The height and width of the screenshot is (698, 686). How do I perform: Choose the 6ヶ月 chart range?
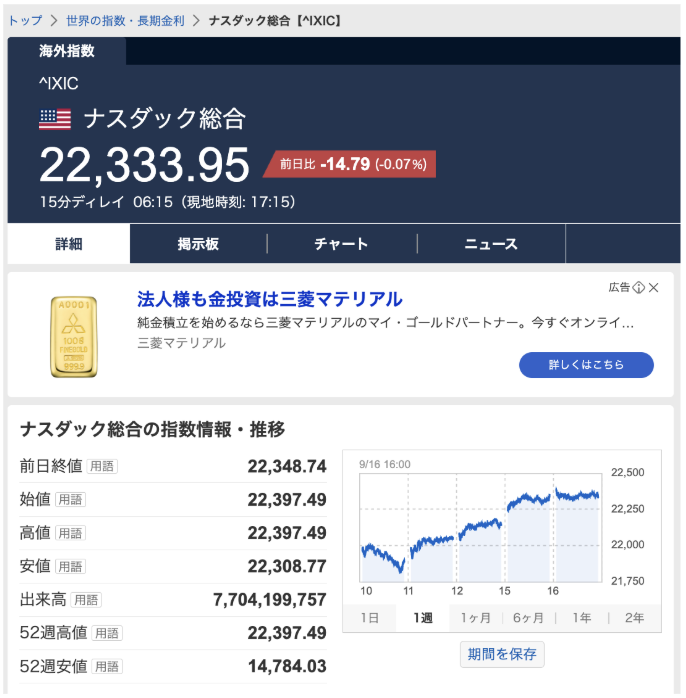coord(528,618)
